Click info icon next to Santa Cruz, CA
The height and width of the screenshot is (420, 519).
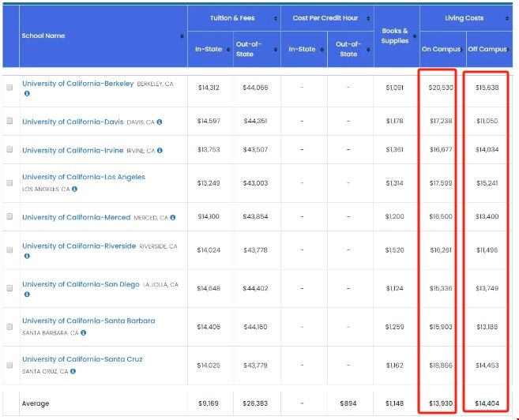pyautogui.click(x=73, y=371)
